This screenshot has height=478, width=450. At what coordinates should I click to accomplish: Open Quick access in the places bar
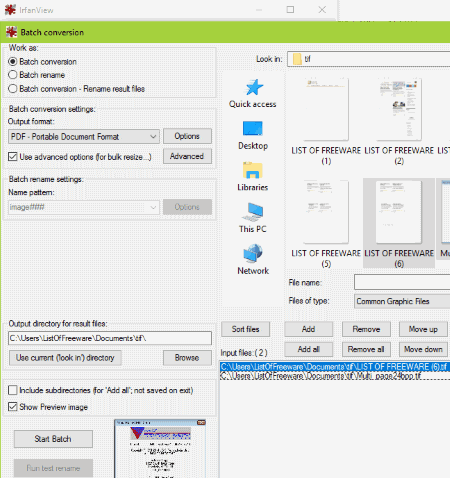point(253,94)
